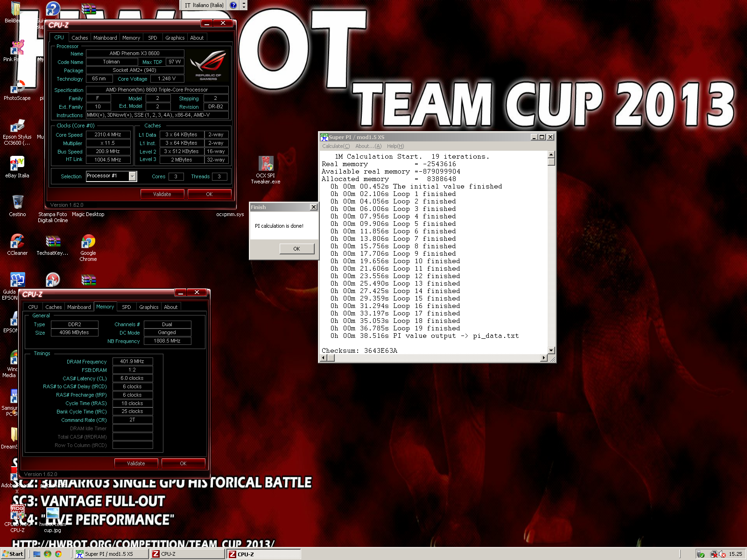Viewport: 747px width, 560px height.
Task: Open the Help menu in Super PI
Action: [395, 146]
